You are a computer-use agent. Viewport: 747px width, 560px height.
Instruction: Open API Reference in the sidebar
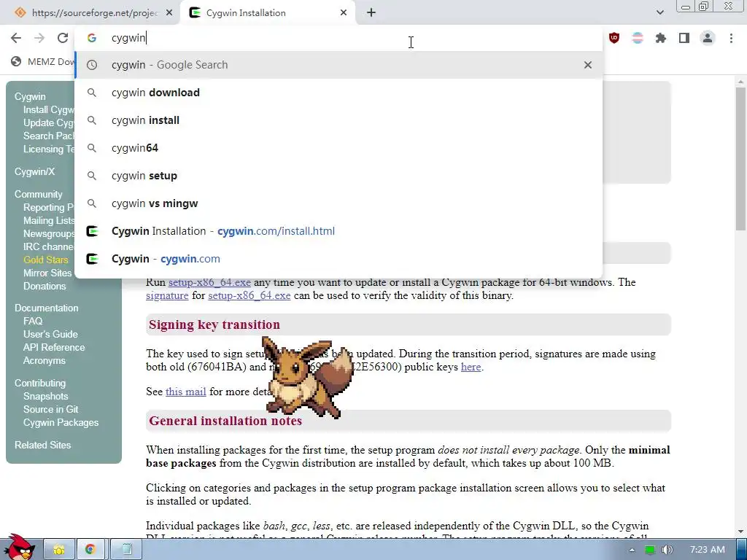point(54,348)
